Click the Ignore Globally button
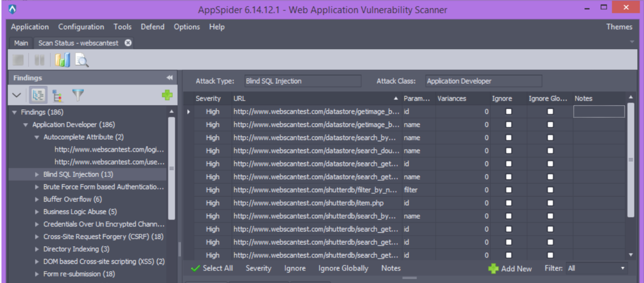The height and width of the screenshot is (283, 644). click(x=343, y=268)
